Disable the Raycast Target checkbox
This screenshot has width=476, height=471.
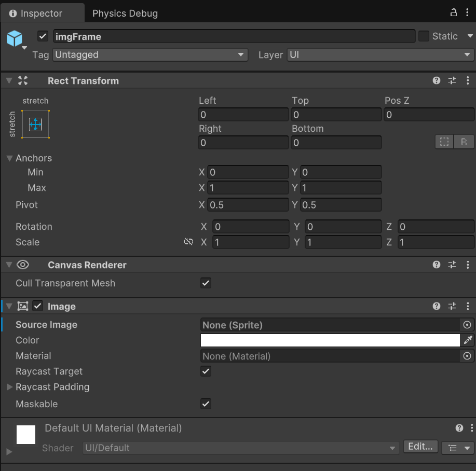(206, 371)
